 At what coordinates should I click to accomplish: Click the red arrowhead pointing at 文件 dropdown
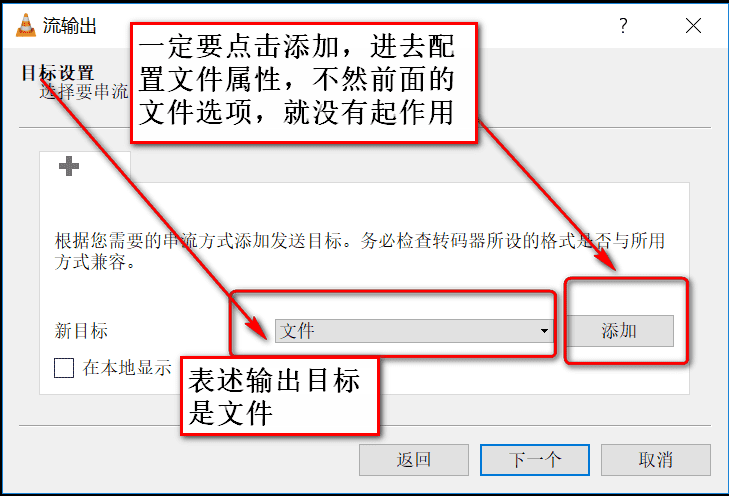coord(257,326)
